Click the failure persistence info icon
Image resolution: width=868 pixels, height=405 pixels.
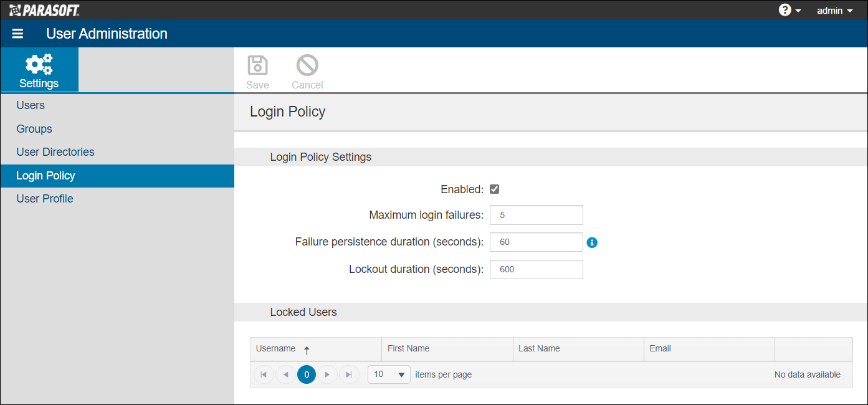click(x=592, y=242)
